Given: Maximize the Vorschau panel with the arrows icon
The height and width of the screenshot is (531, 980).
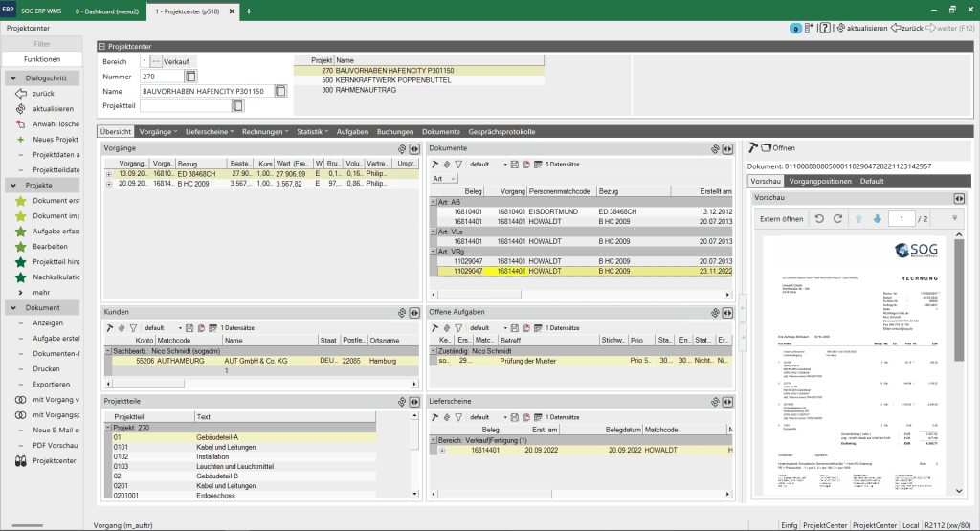Looking at the screenshot, I should tap(959, 198).
